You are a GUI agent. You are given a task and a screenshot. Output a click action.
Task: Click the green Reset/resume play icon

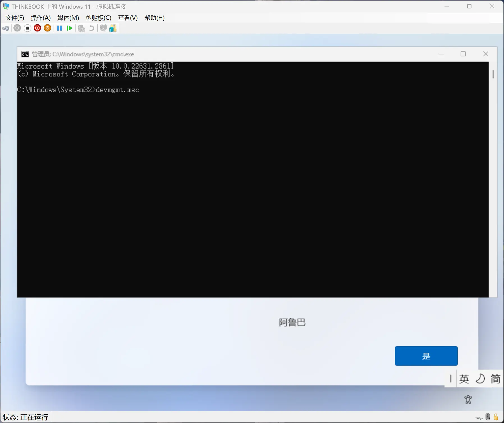click(69, 28)
